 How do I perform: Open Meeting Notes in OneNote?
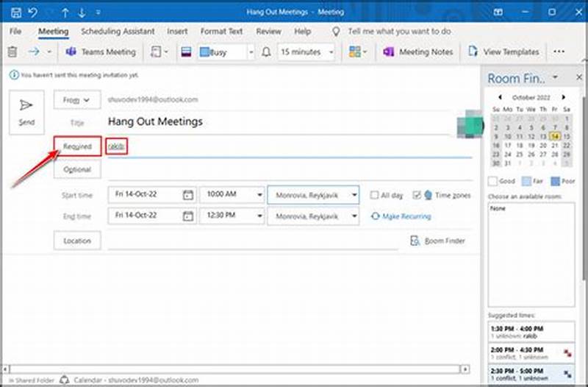(417, 52)
